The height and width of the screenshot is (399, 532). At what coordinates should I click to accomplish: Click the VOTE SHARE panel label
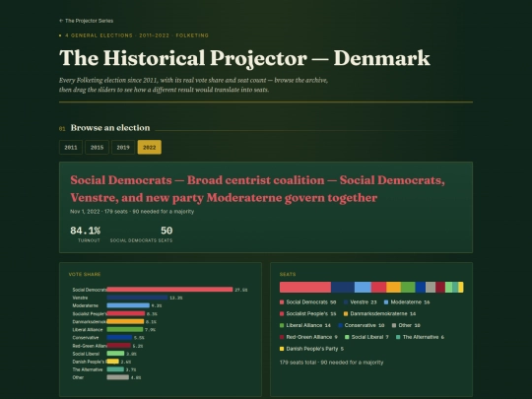click(x=85, y=274)
